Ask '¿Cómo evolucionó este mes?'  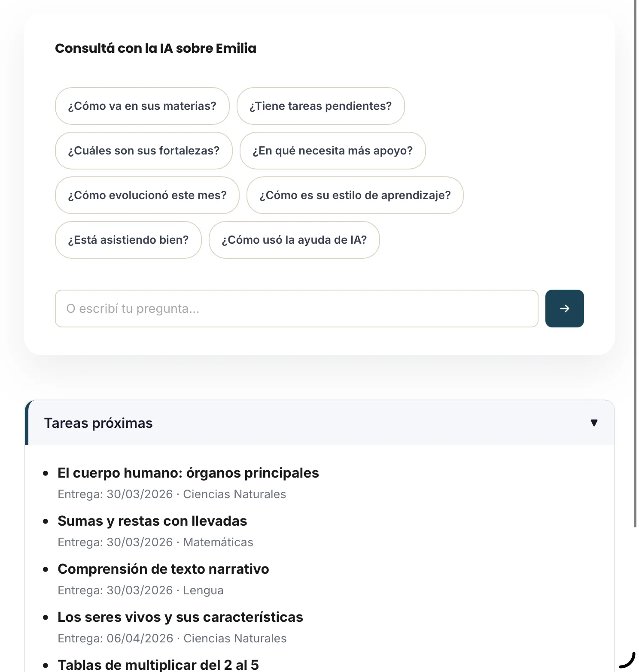[147, 195]
